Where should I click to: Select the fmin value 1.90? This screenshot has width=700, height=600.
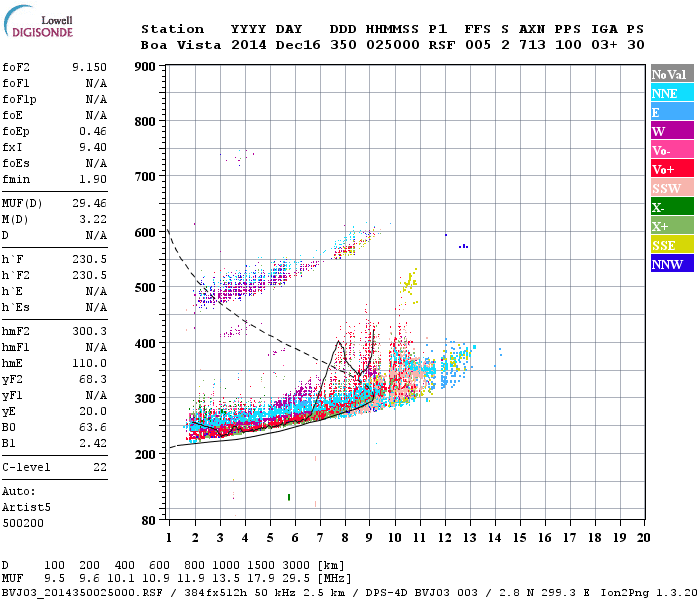click(93, 179)
